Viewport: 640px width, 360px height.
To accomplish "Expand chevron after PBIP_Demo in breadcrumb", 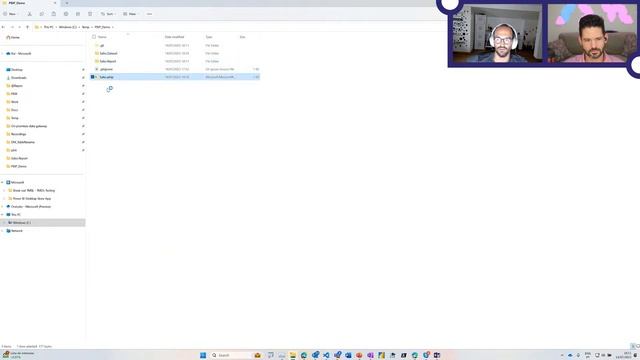I will 113,27.
